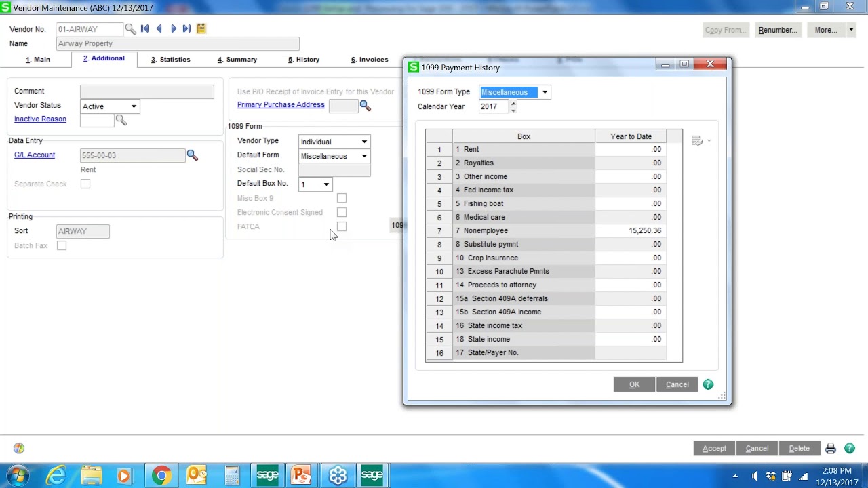This screenshot has width=868, height=488.
Task: Switch to the 3. Statistics tab
Action: point(171,60)
